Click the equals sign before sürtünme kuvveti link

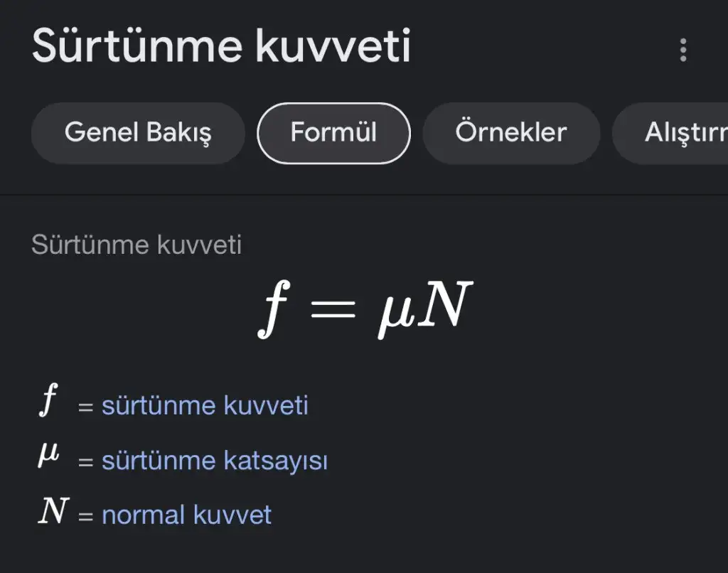coord(85,407)
